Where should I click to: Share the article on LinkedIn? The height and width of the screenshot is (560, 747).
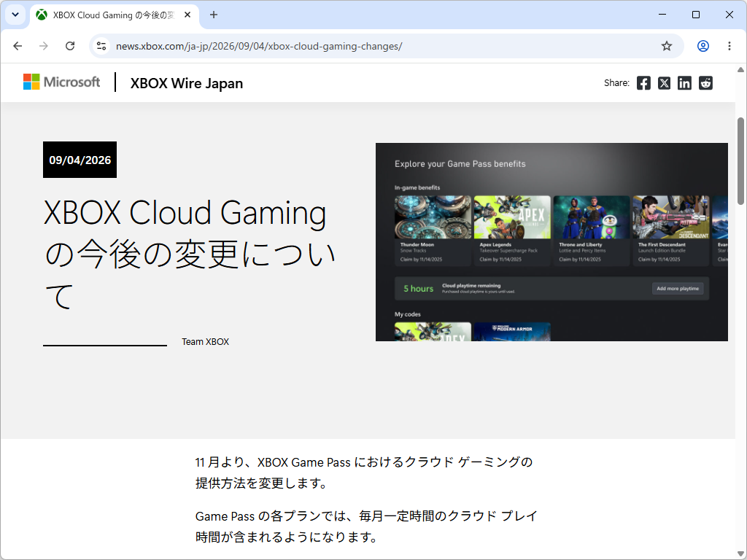[684, 83]
